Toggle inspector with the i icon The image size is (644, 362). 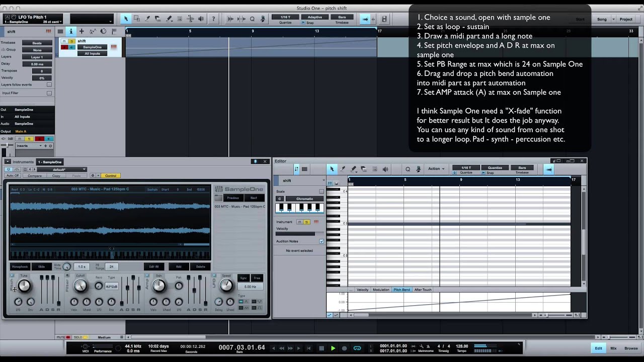70,31
